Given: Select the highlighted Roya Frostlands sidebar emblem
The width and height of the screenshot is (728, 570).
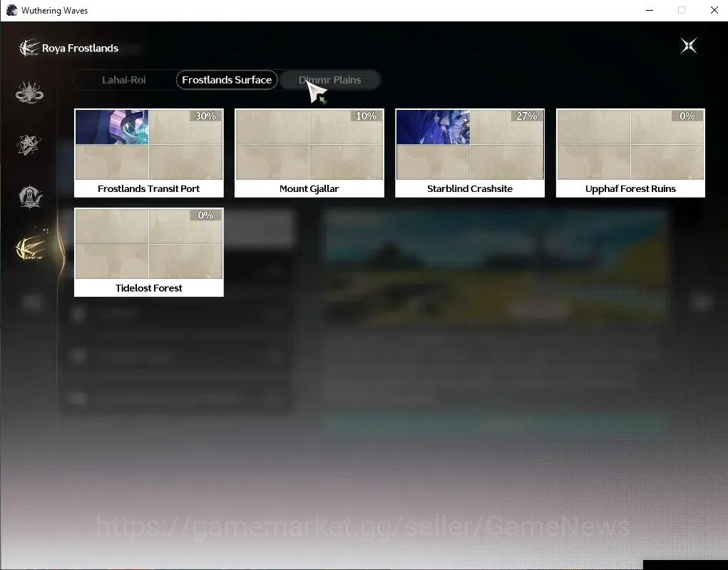Looking at the screenshot, I should tap(31, 248).
